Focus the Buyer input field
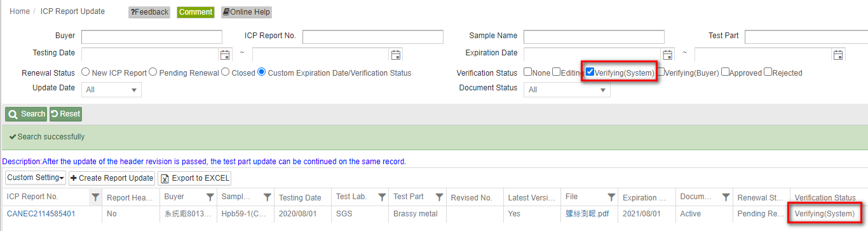Viewport: 868px width, 231px height. [x=152, y=36]
